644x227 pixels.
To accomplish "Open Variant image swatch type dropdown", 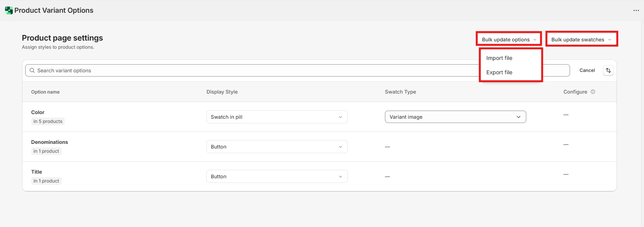I will (455, 117).
